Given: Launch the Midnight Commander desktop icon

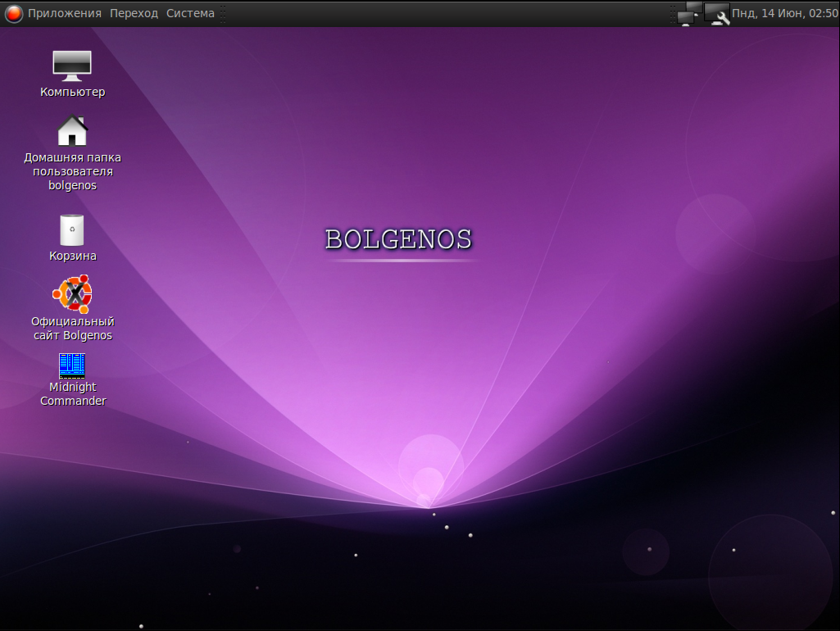Looking at the screenshot, I should [72, 365].
